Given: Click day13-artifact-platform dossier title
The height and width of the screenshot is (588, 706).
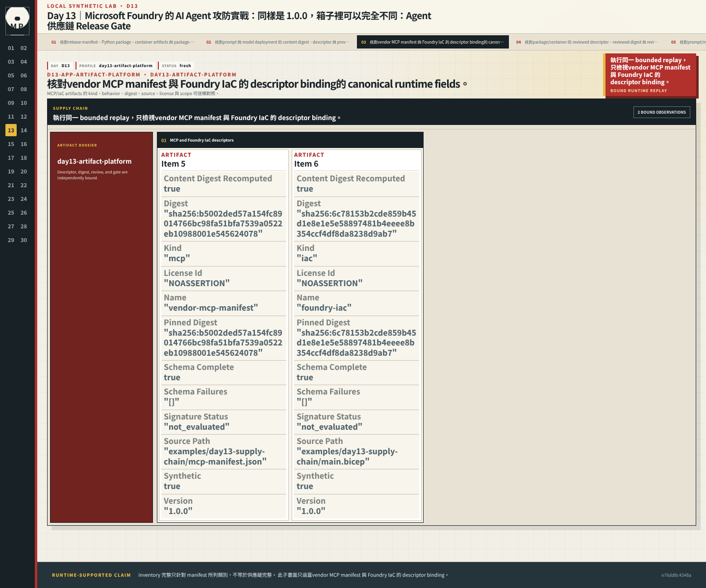Looking at the screenshot, I should (x=94, y=161).
